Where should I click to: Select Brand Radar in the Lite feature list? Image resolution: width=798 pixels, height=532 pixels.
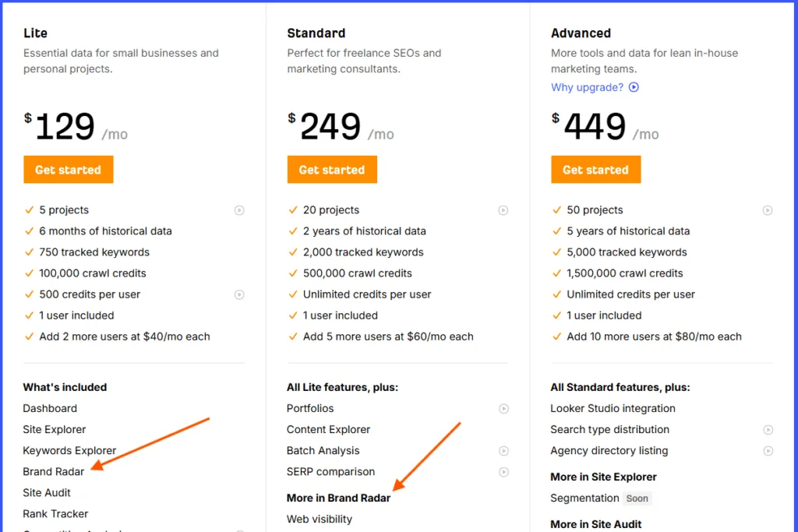[x=53, y=471]
